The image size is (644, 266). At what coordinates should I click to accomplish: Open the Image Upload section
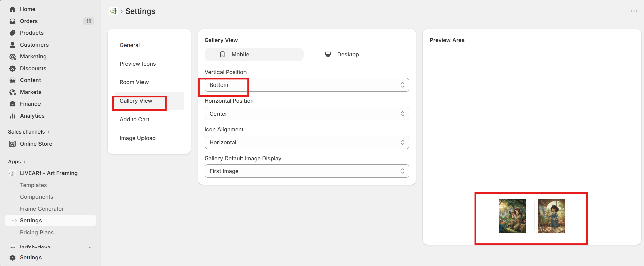click(x=149, y=138)
